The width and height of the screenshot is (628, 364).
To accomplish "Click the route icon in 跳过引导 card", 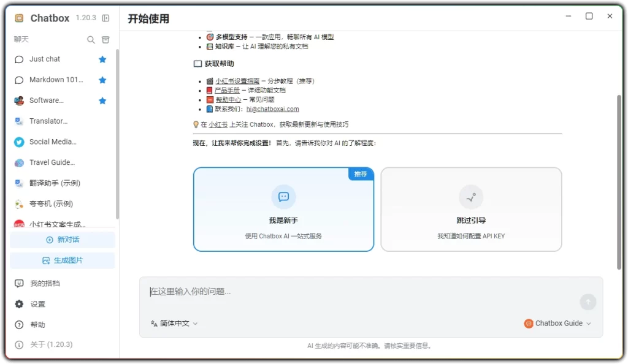I will [x=471, y=197].
